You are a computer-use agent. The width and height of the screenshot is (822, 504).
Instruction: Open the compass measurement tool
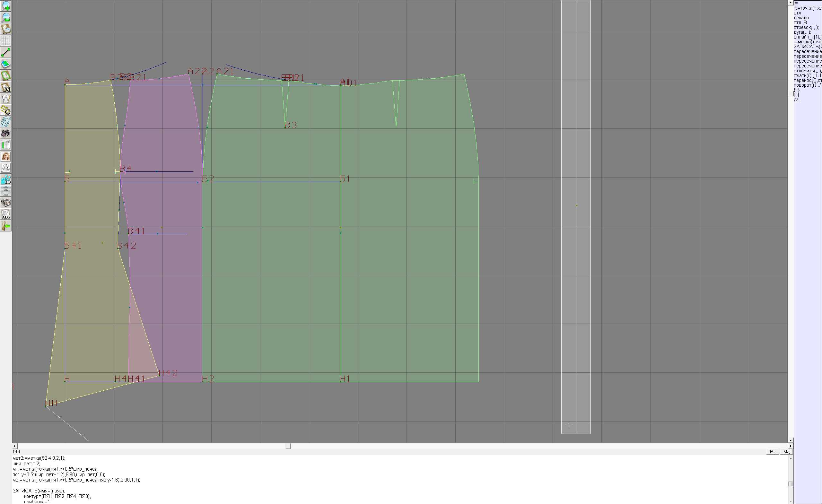click(x=6, y=99)
